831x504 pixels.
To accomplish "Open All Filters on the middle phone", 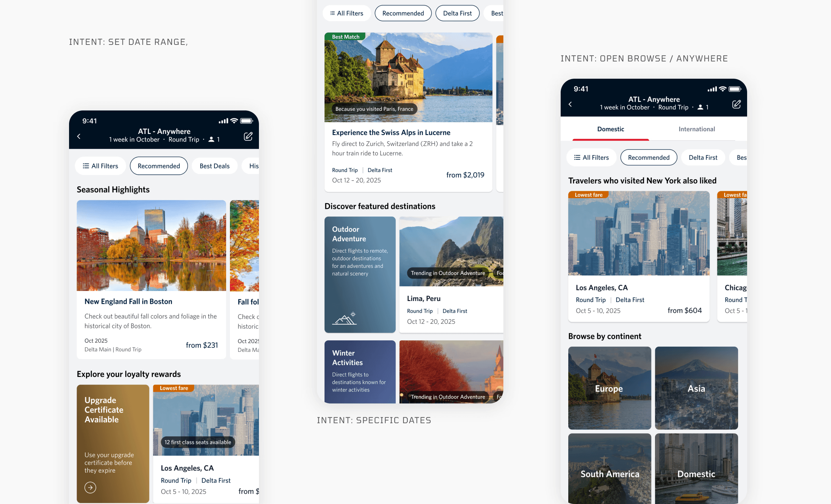I will 347,13.
